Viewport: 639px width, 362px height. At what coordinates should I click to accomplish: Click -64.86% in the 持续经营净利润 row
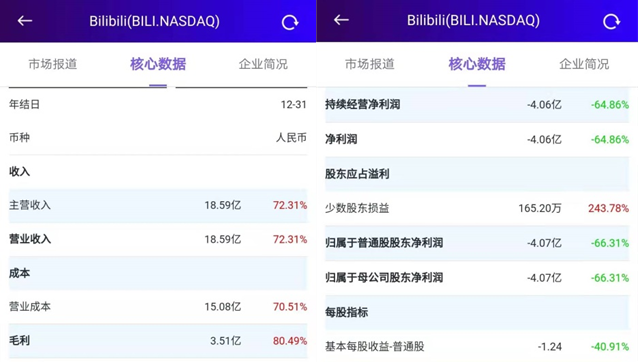(x=610, y=105)
